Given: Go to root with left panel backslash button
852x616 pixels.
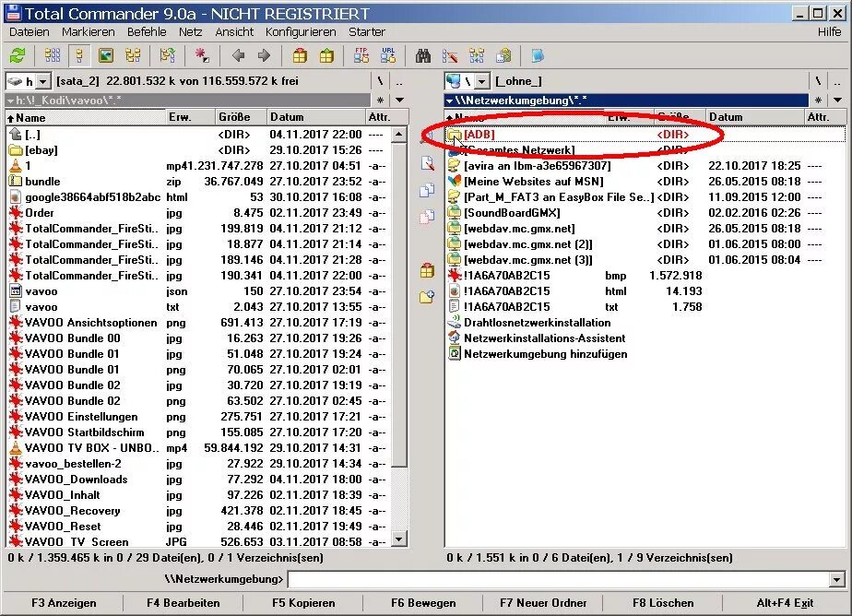Looking at the screenshot, I should 380,81.
